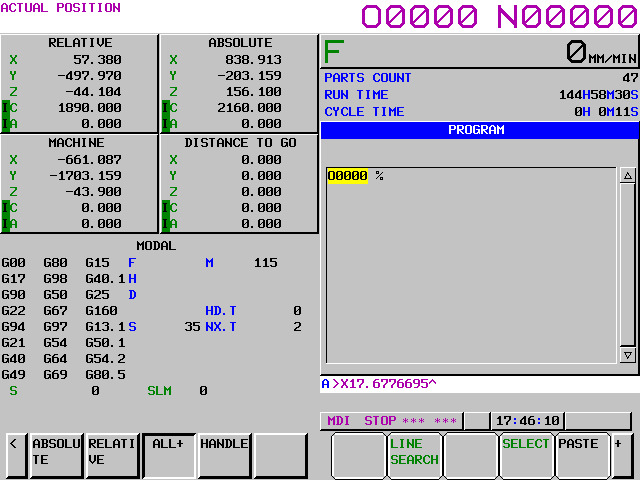Click the green marker beside Absolute A axis
This screenshot has width=640, height=480.
(166, 124)
